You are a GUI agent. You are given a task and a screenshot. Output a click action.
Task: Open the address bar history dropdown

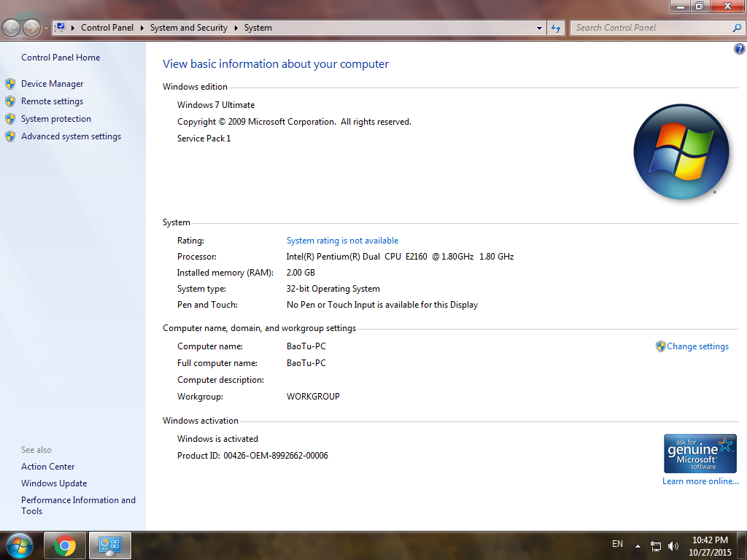tap(539, 28)
